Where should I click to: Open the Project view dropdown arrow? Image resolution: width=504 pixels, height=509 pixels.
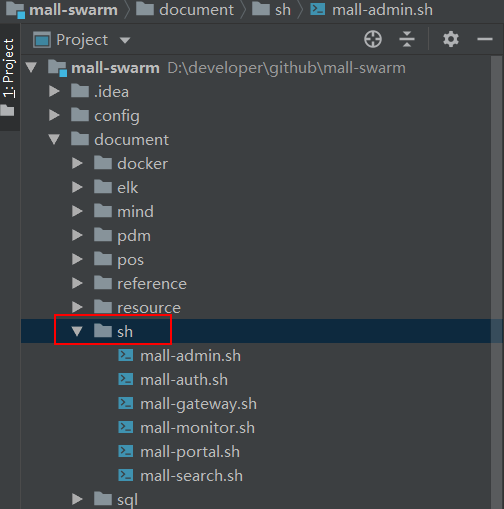click(x=125, y=40)
